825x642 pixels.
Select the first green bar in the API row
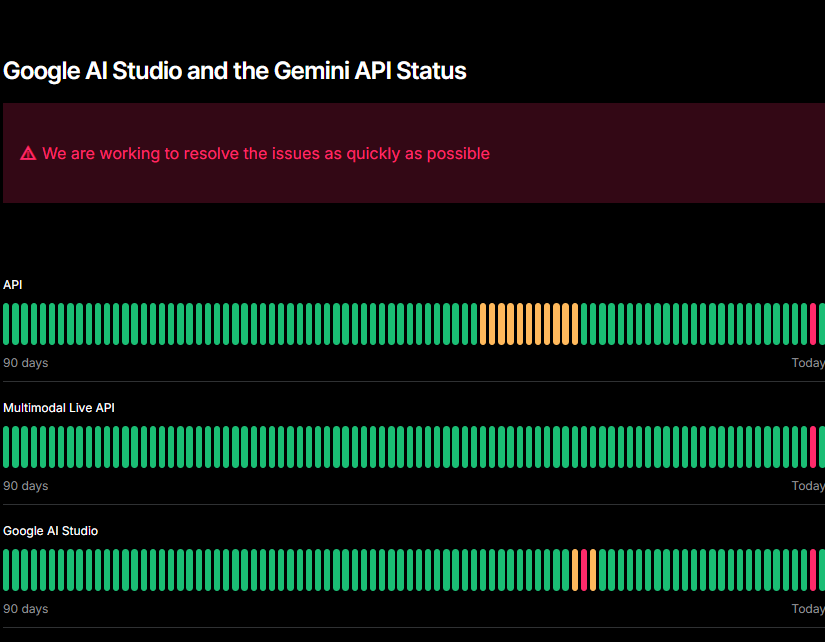point(6,324)
